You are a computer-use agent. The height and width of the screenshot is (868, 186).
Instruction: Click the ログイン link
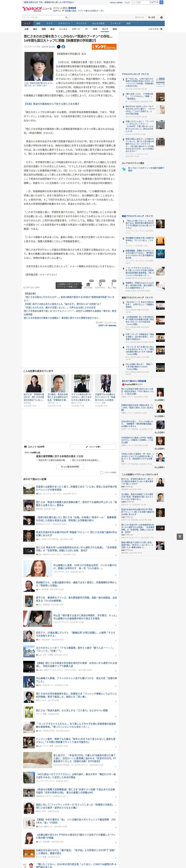[57, 11]
